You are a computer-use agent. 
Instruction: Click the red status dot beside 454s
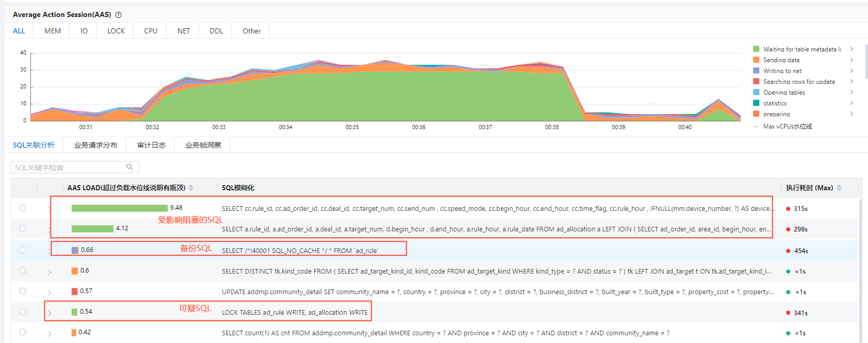788,251
